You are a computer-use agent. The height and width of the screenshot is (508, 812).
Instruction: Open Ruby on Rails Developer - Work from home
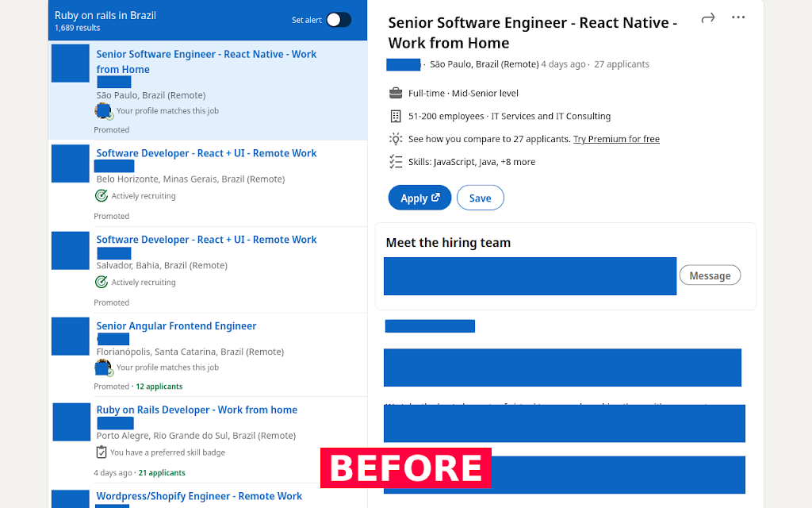(197, 410)
